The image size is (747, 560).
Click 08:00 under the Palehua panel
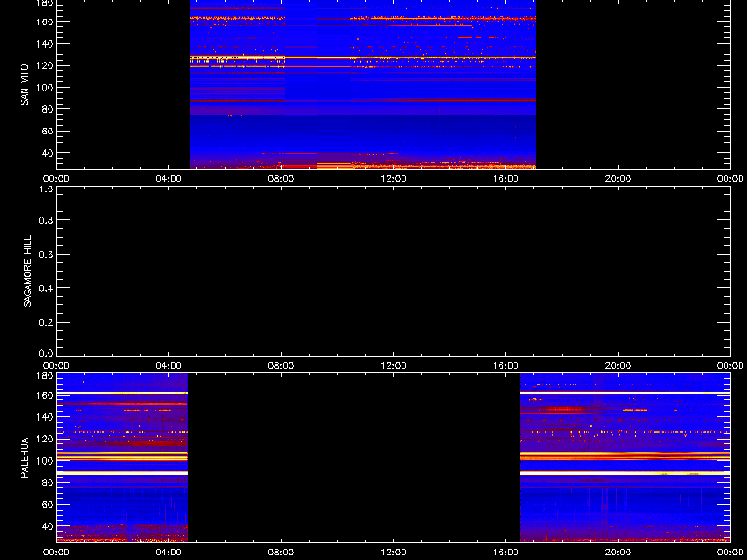point(281,553)
